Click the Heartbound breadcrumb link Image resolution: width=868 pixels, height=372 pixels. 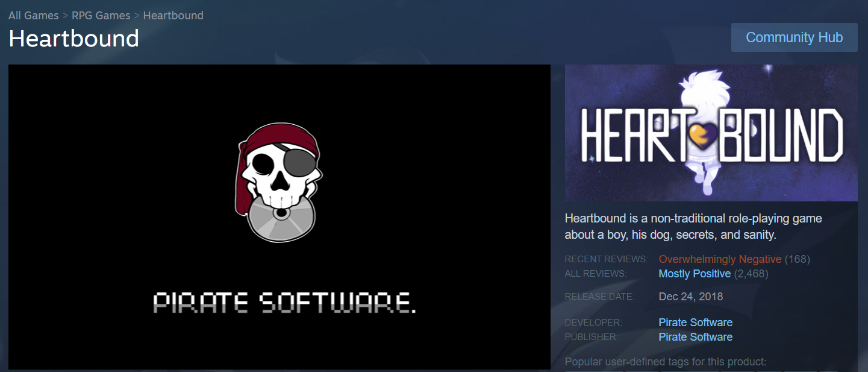173,16
